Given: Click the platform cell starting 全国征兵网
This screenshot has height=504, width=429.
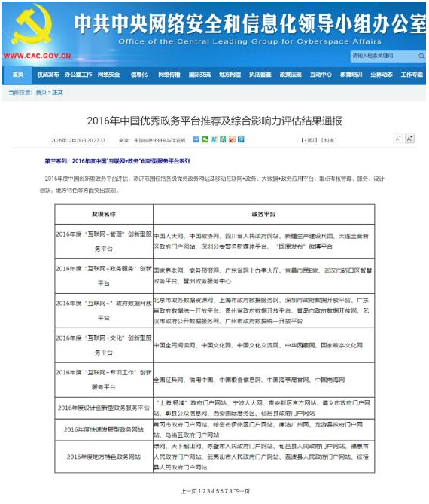Looking at the screenshot, I should [263, 380].
